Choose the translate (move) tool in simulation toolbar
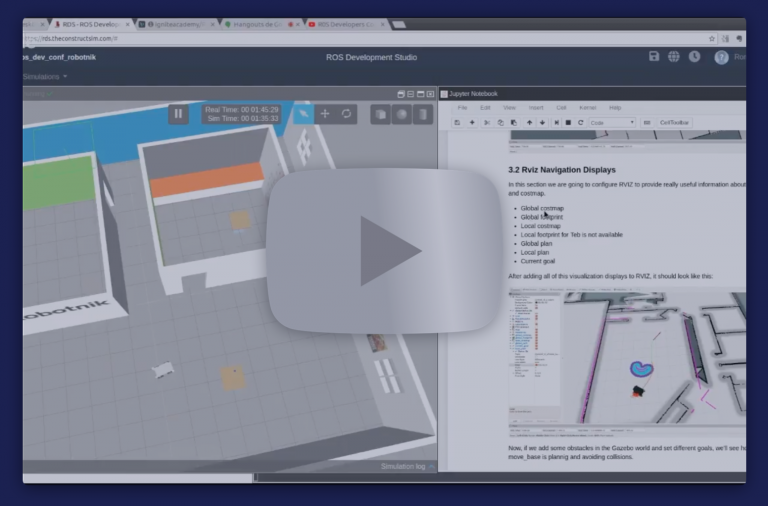 click(x=325, y=114)
